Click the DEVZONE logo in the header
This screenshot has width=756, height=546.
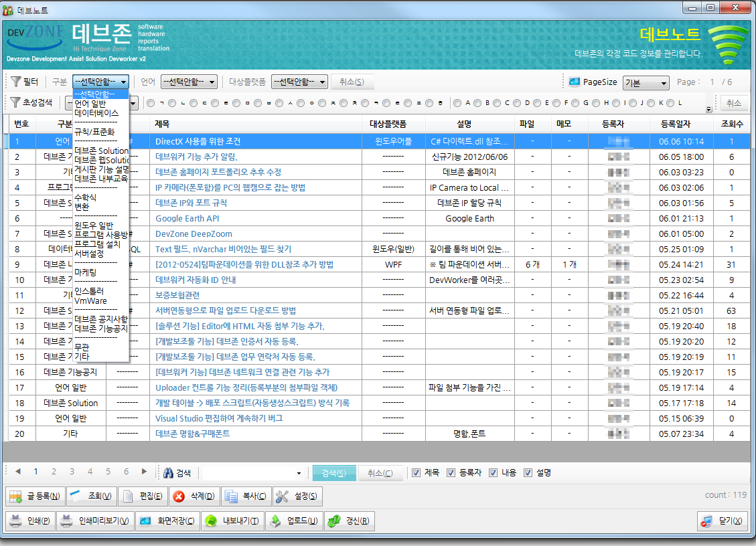[x=35, y=37]
